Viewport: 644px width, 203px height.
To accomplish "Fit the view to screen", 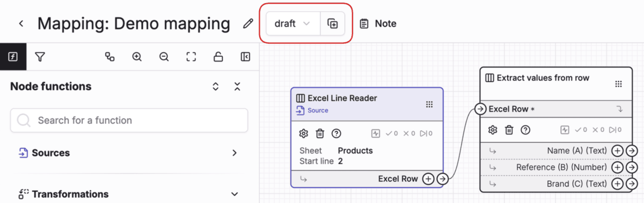I will [191, 57].
